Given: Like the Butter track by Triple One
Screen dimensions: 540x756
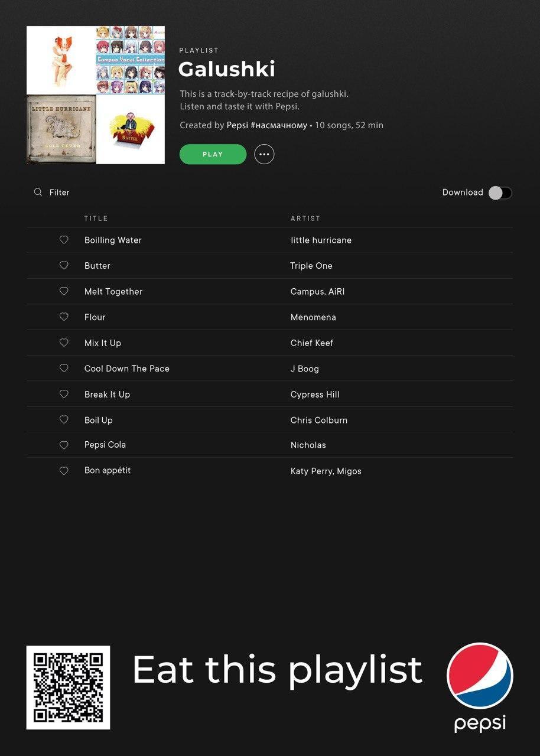Looking at the screenshot, I should 64,265.
